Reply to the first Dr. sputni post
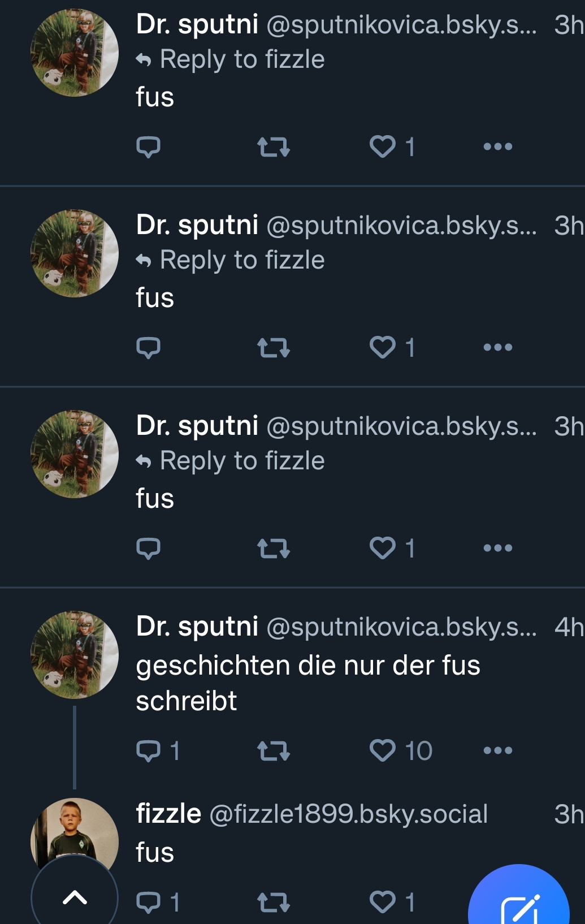Image resolution: width=585 pixels, height=924 pixels. [x=148, y=147]
